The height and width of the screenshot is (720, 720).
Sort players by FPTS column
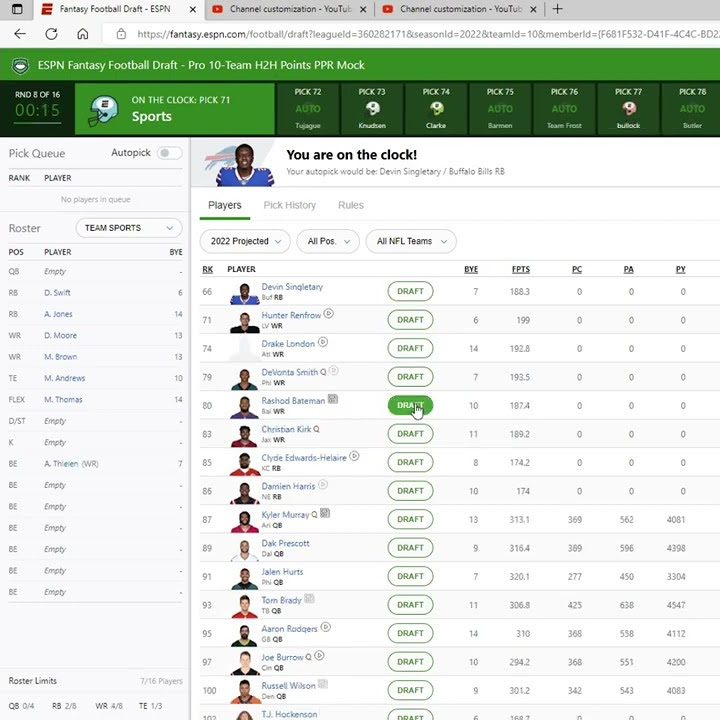521,270
